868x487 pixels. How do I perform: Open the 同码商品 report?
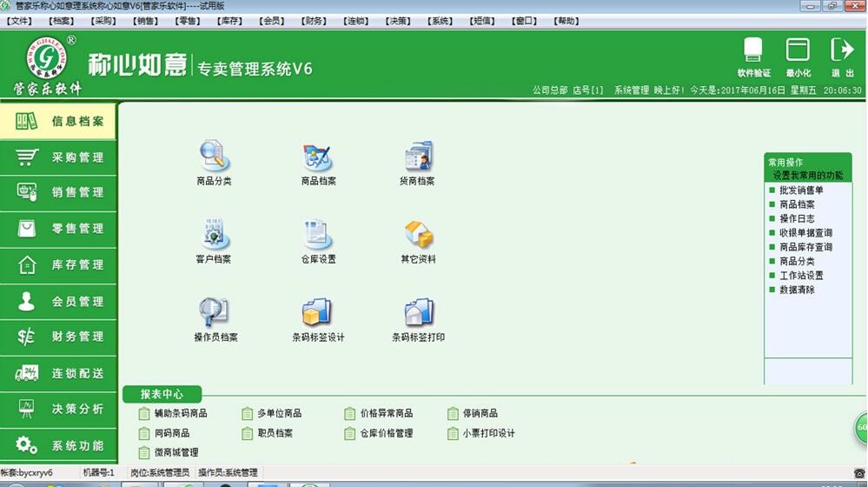tap(164, 433)
